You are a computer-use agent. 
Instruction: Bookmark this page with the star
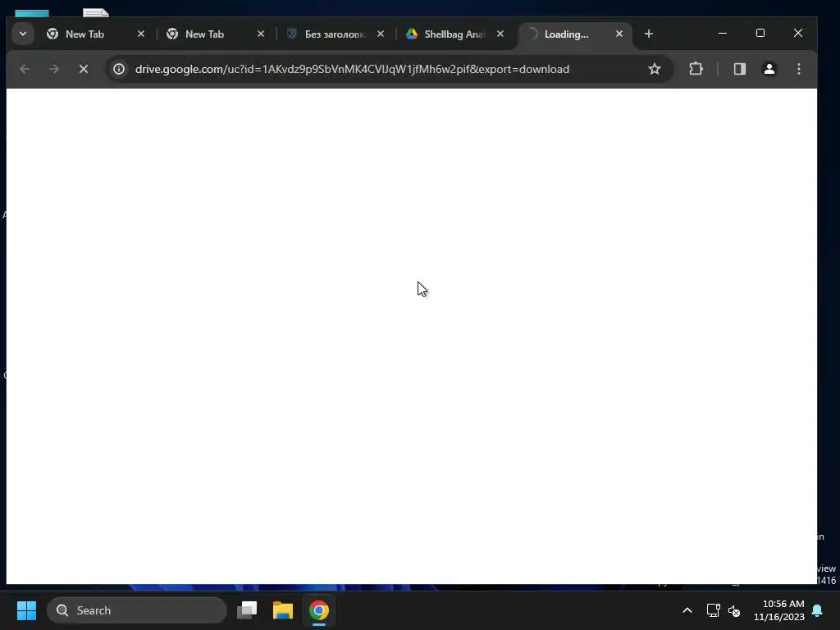[x=654, y=69]
